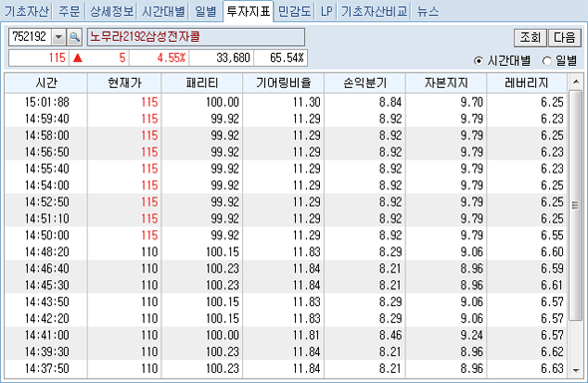Select the 15:01:88 row in the table

pos(287,102)
